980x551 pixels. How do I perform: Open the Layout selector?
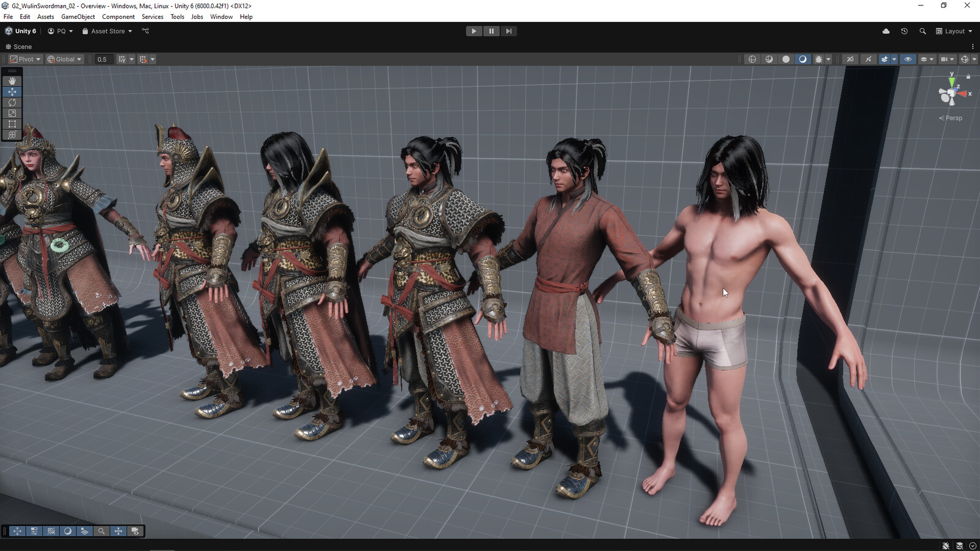click(x=954, y=31)
